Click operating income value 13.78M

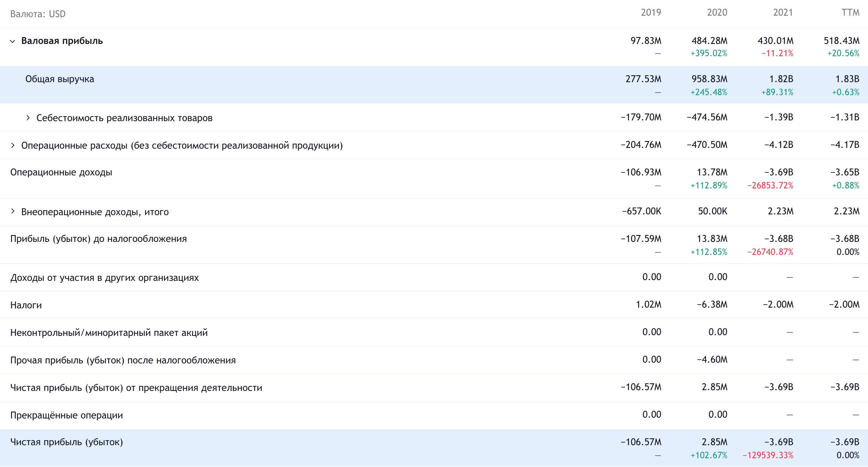(712, 172)
